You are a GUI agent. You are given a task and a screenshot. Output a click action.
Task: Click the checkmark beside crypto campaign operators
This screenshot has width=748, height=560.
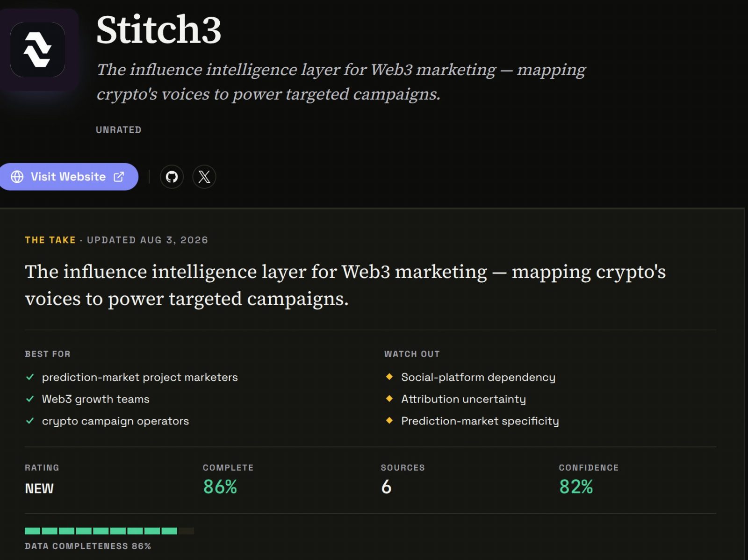[x=30, y=421]
